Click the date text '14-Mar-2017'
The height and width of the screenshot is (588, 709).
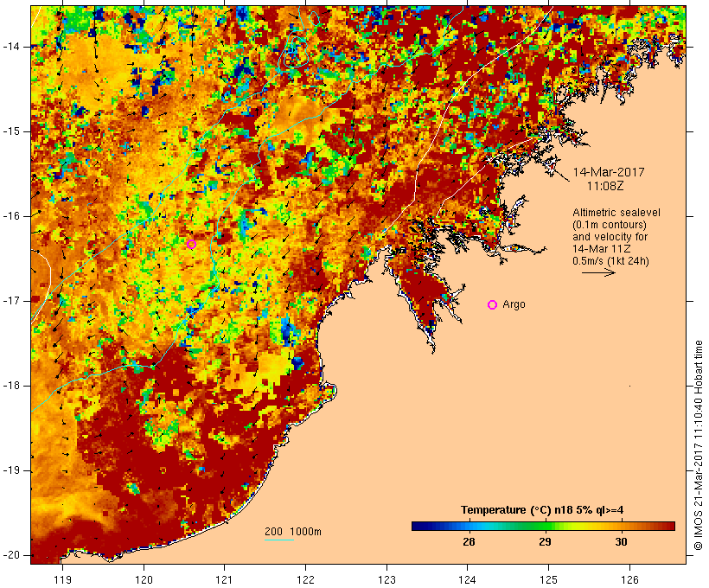608,172
